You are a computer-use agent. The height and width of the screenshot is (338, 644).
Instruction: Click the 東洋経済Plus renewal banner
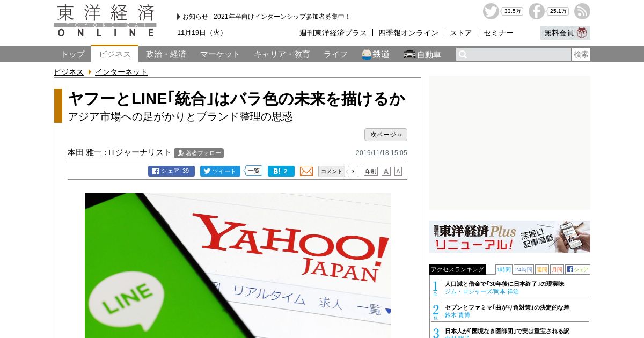[x=510, y=237]
